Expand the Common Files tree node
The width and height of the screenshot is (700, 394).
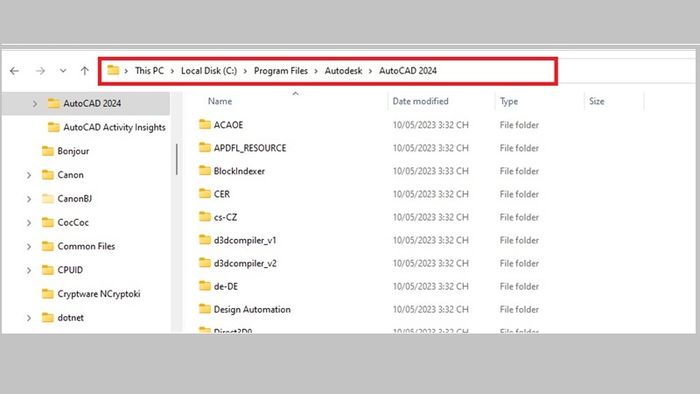[29, 246]
